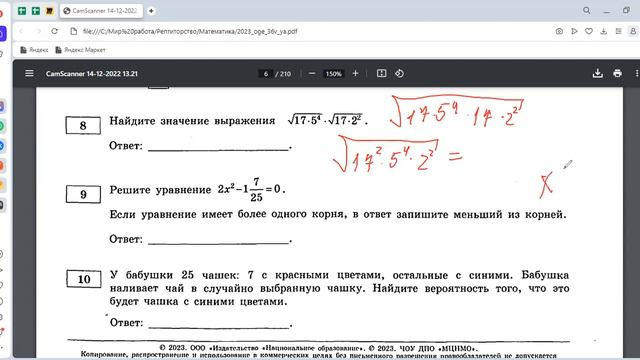640x360 pixels.
Task: Switch to second green pinned tab
Action: pos(36,11)
